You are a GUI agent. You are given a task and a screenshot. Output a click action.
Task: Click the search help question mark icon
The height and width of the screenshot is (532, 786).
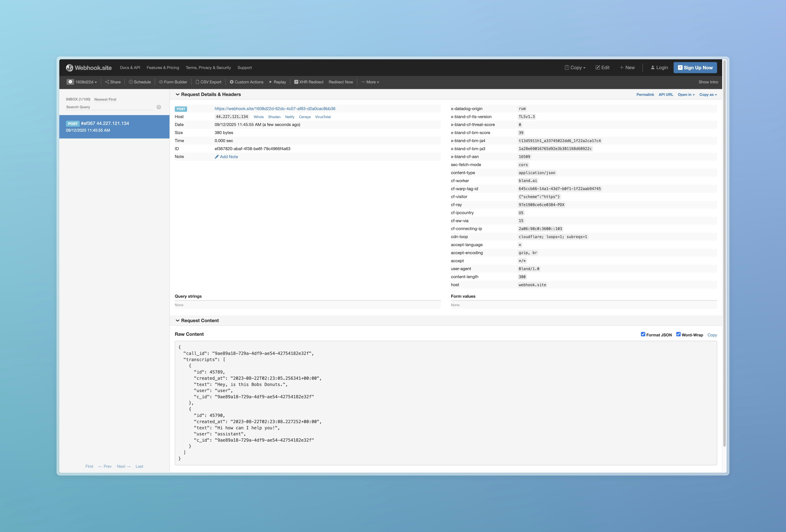[159, 107]
